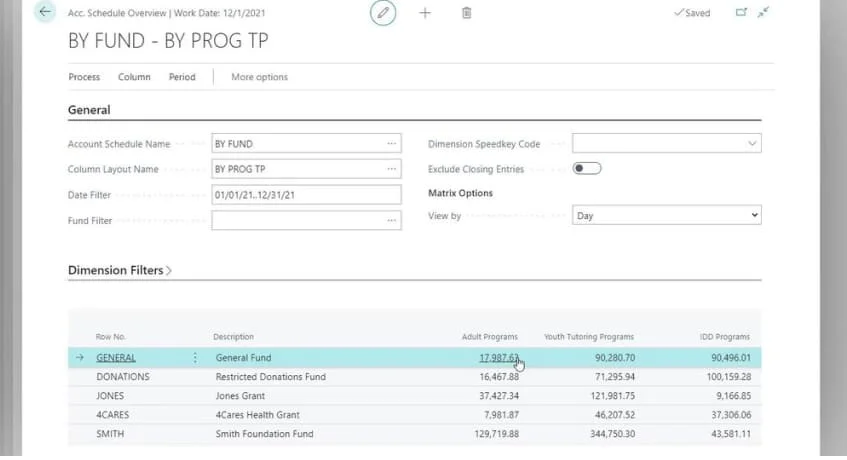Click the back arrow button
This screenshot has width=847, height=460.
pyautogui.click(x=45, y=13)
